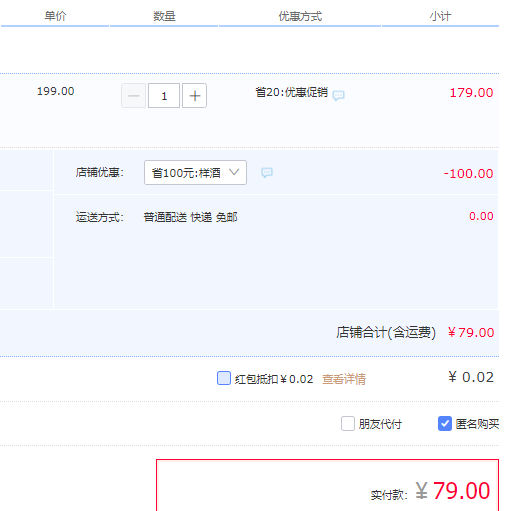The image size is (525, 511).
Task: Open the chat bubble icon beside 省20:优惠促销
Action: (339, 95)
